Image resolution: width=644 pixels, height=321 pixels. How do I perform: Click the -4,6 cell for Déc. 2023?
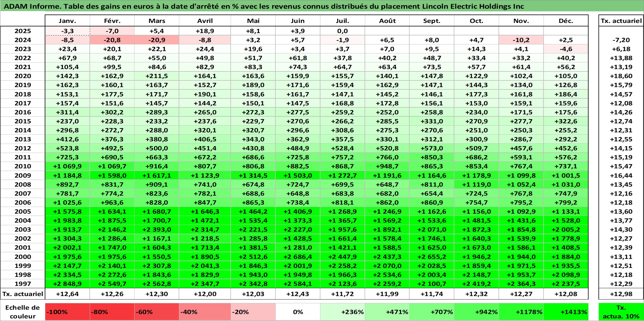click(566, 49)
